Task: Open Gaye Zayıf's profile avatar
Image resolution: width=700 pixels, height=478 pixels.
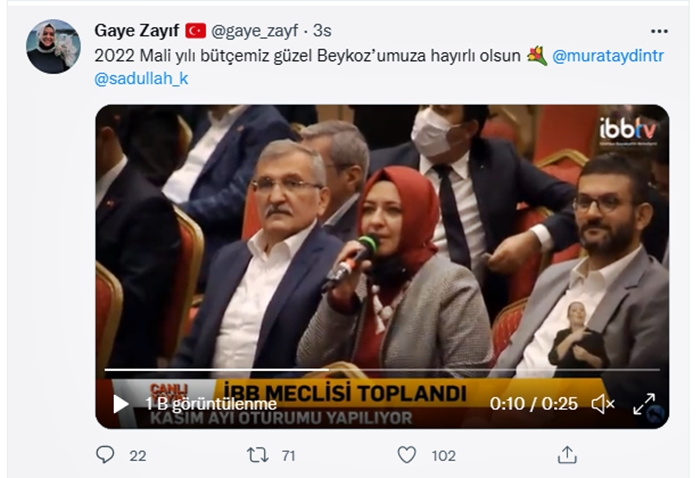Action: click(x=54, y=46)
